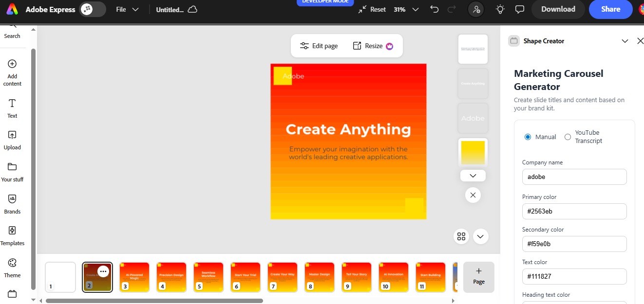Select page 4 Precision Design thumbnail
This screenshot has width=644, height=304.
click(x=171, y=277)
